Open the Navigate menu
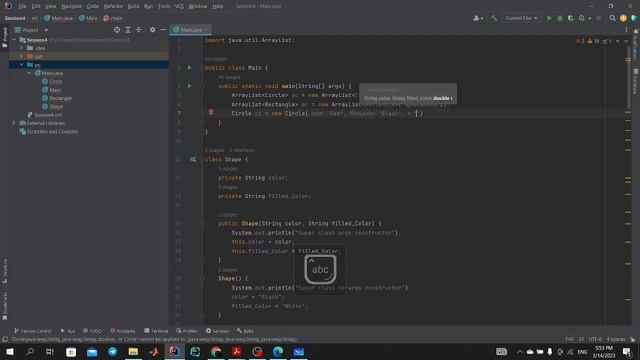 click(x=71, y=6)
